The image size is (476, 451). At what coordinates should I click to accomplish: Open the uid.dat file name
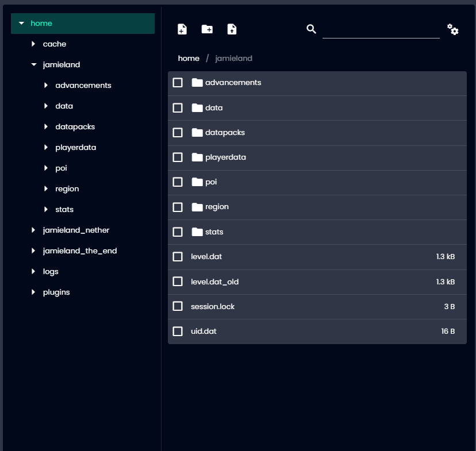pos(204,331)
